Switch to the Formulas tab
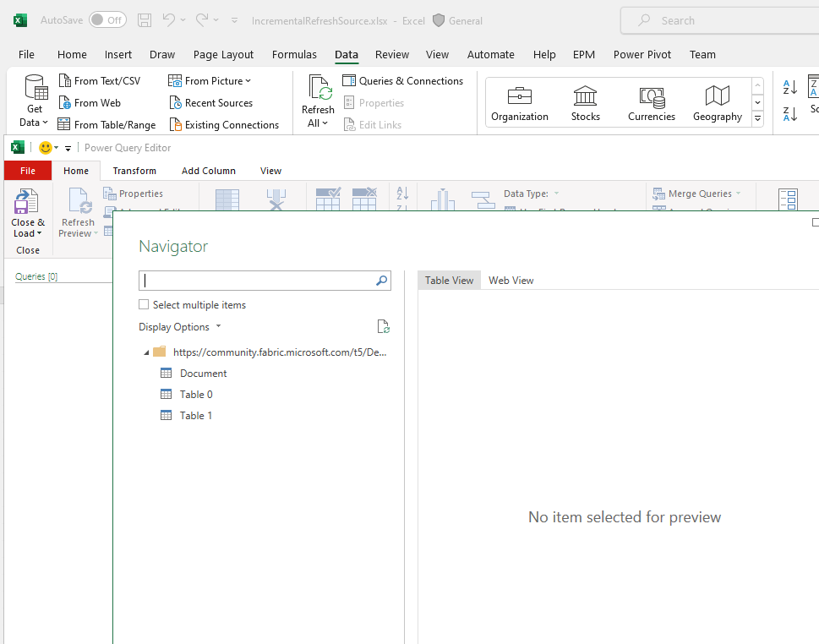This screenshot has height=644, width=819. (294, 54)
